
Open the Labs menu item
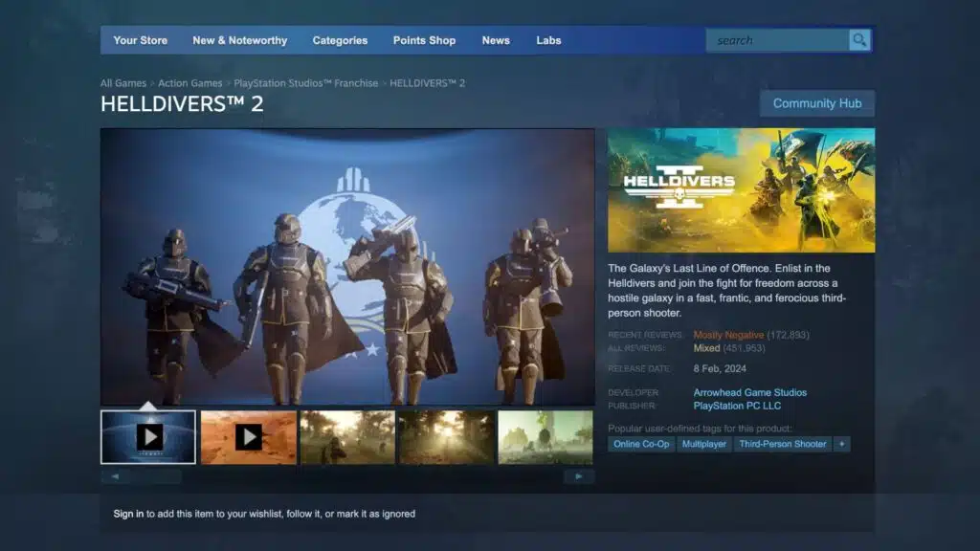[548, 40]
